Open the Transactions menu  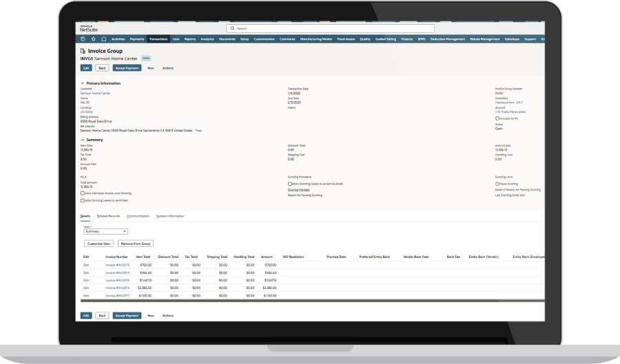coord(158,39)
